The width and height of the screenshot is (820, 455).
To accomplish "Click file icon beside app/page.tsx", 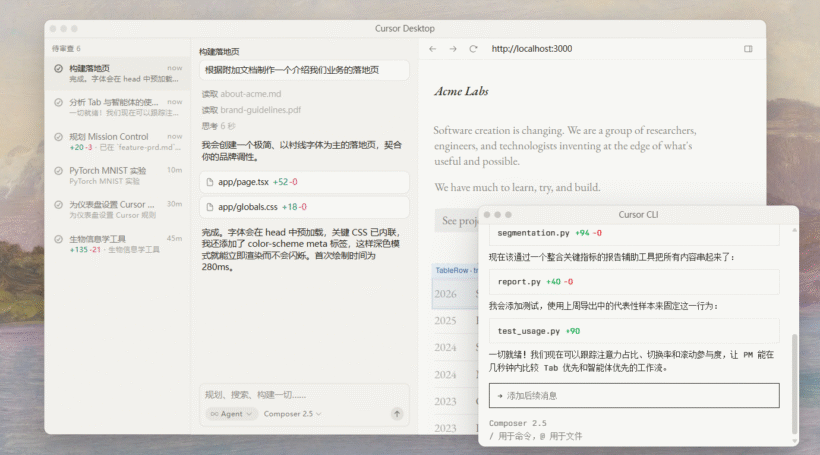I will pos(210,182).
